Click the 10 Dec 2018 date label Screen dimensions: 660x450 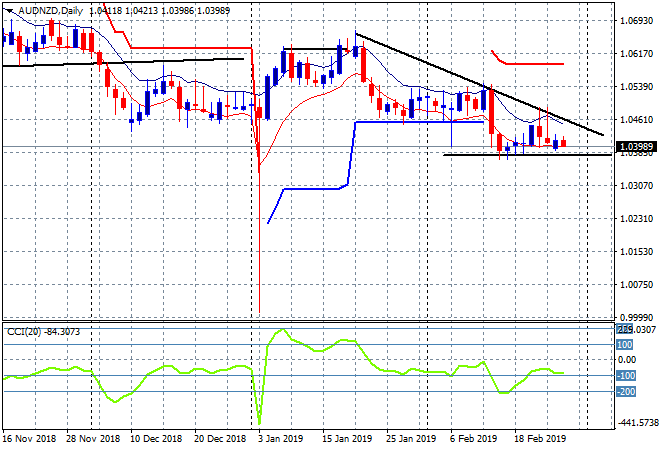156,438
